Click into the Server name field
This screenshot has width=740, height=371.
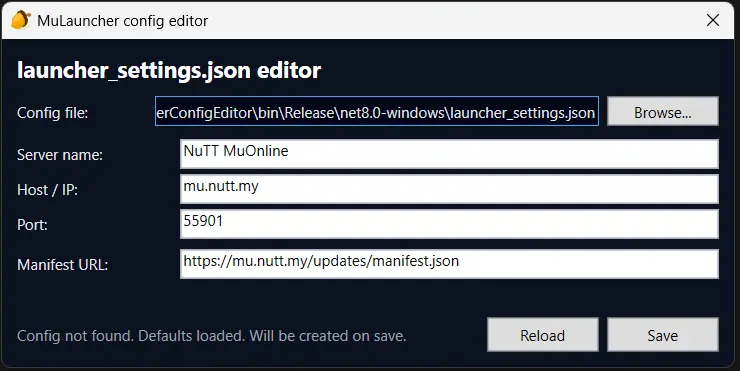click(x=449, y=154)
